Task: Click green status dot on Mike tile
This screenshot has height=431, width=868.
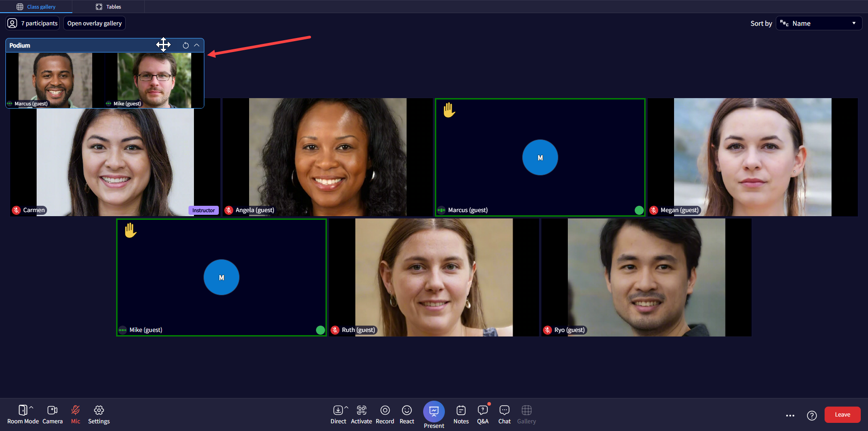Action: click(321, 330)
